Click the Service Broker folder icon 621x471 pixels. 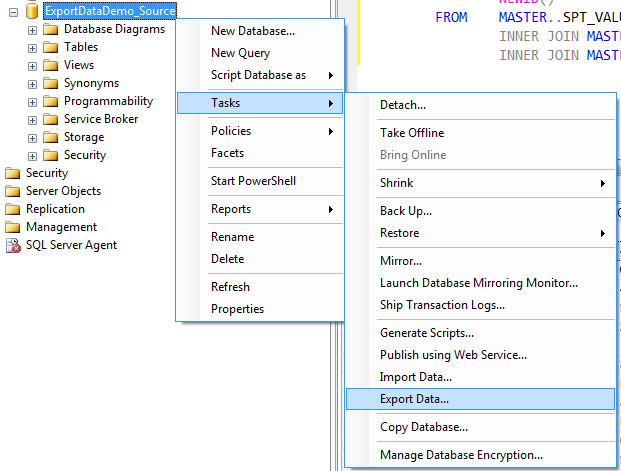point(51,119)
